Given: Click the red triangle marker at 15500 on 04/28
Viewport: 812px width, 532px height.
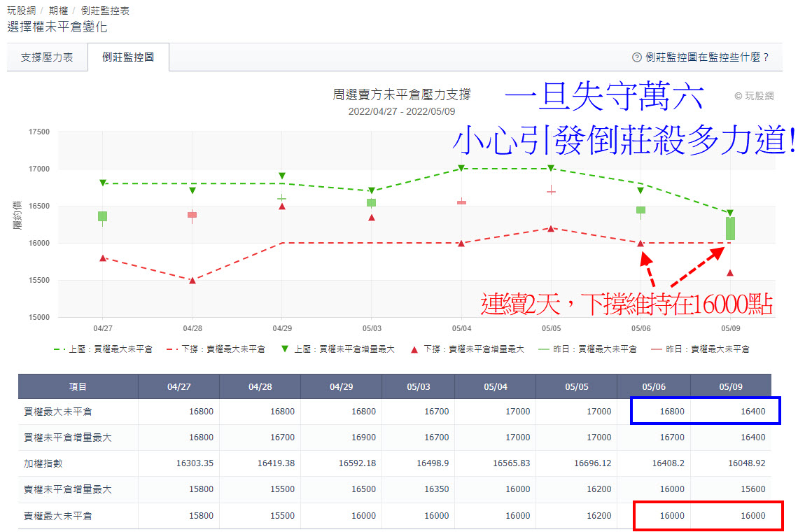Looking at the screenshot, I should point(192,280).
